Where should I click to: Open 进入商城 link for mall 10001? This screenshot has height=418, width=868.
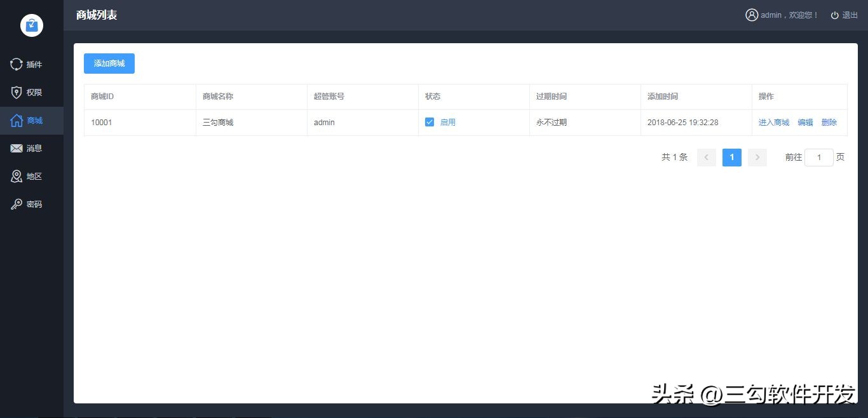point(773,122)
